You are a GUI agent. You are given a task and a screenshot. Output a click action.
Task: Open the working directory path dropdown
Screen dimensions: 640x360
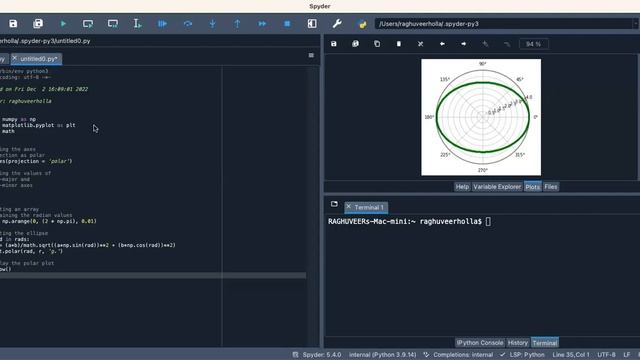pyautogui.click(x=636, y=24)
